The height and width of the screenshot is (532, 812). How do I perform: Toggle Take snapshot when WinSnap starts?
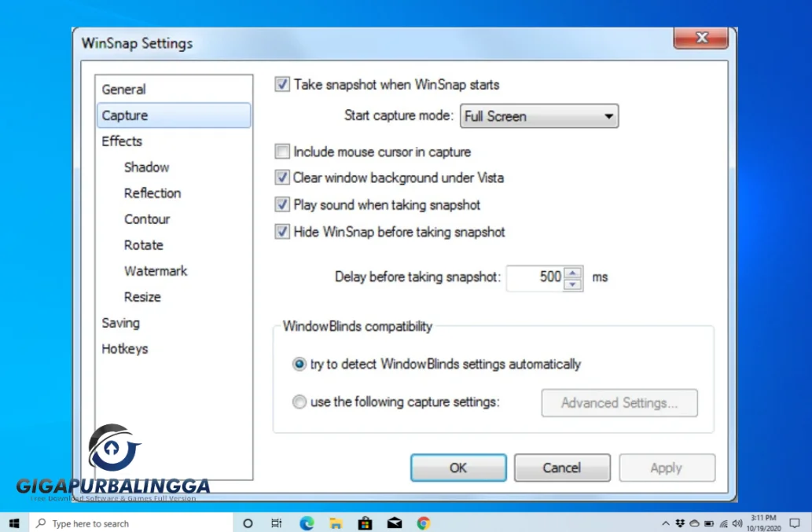[282, 84]
